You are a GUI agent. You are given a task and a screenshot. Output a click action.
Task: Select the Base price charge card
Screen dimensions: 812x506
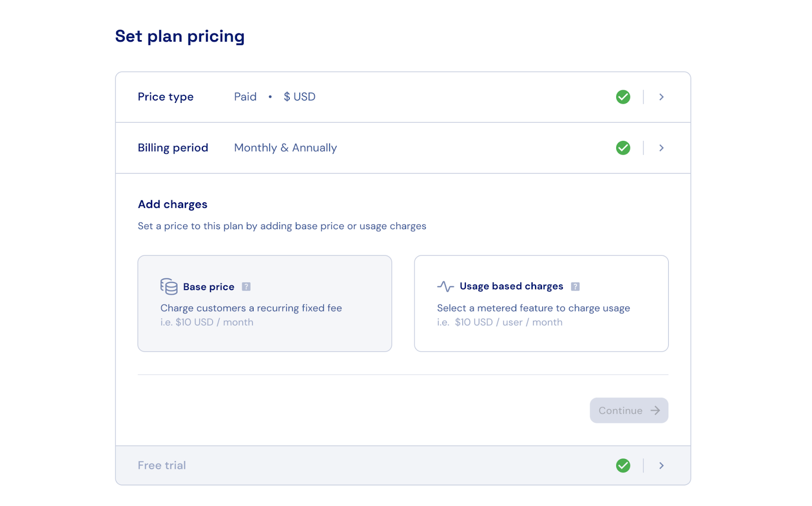264,303
